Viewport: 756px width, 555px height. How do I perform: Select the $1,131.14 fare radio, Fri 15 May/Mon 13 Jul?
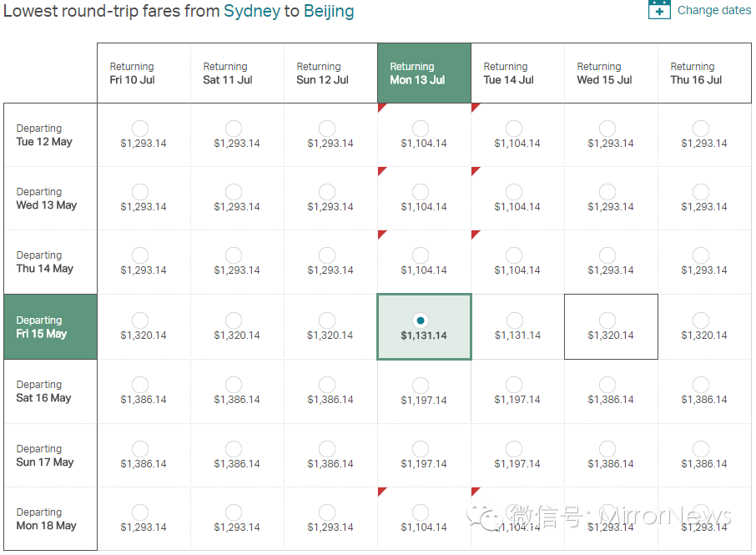pos(421,320)
